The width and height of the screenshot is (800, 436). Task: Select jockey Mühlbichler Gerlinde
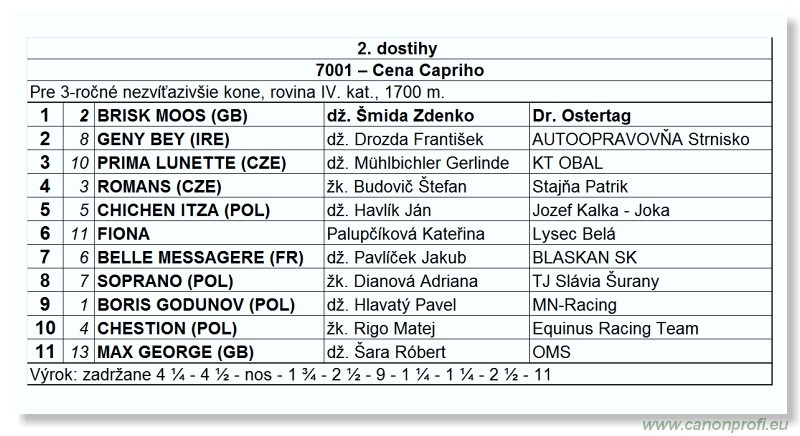click(x=417, y=162)
